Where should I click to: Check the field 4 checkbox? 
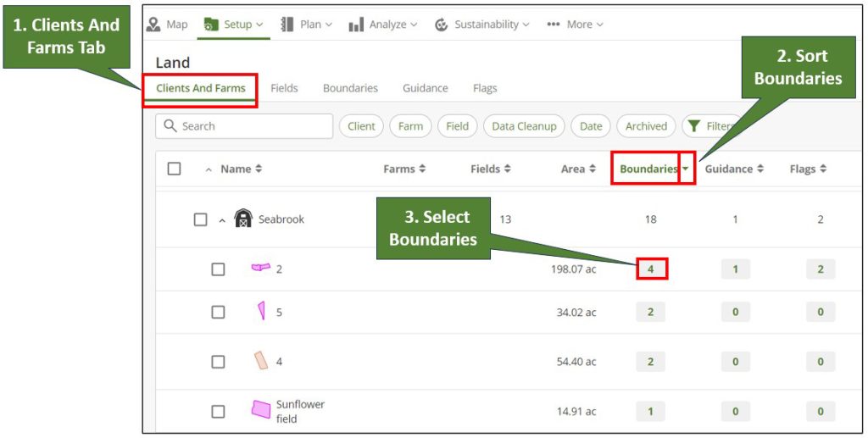tap(218, 362)
